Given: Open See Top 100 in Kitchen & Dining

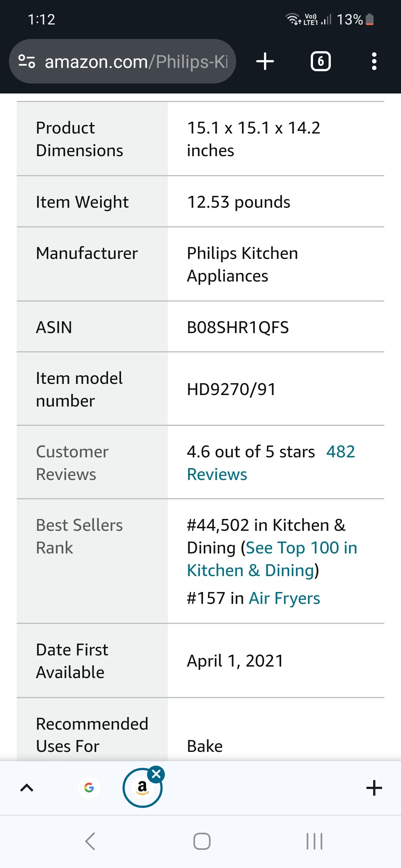Looking at the screenshot, I should pyautogui.click(x=272, y=559).
